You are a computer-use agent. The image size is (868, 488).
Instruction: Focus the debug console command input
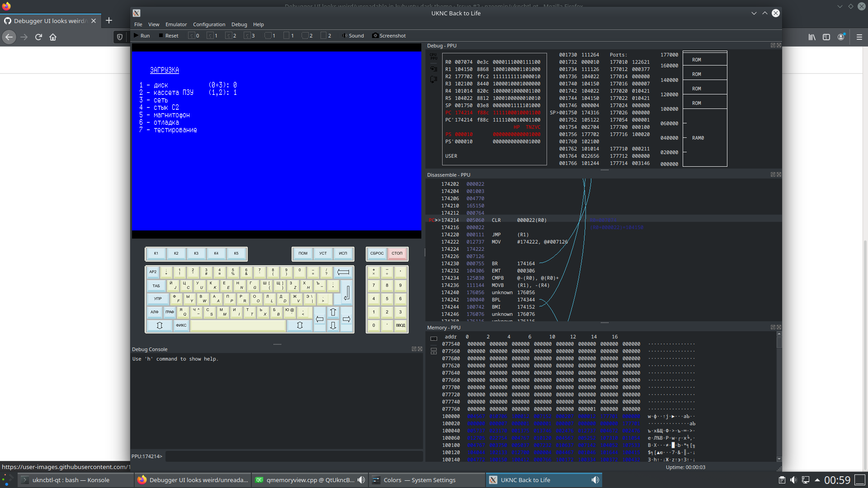pos(294,456)
